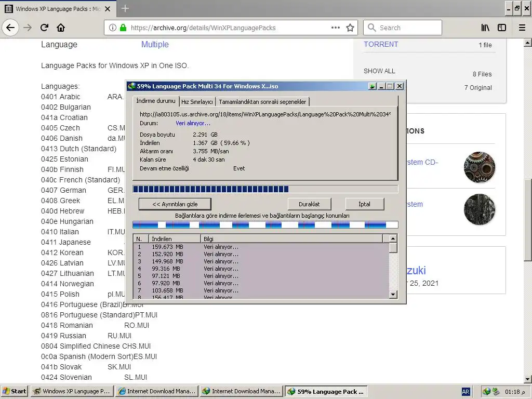Select connection row with 152.920 MB
Viewport: 532px width, 399px height.
point(261,254)
